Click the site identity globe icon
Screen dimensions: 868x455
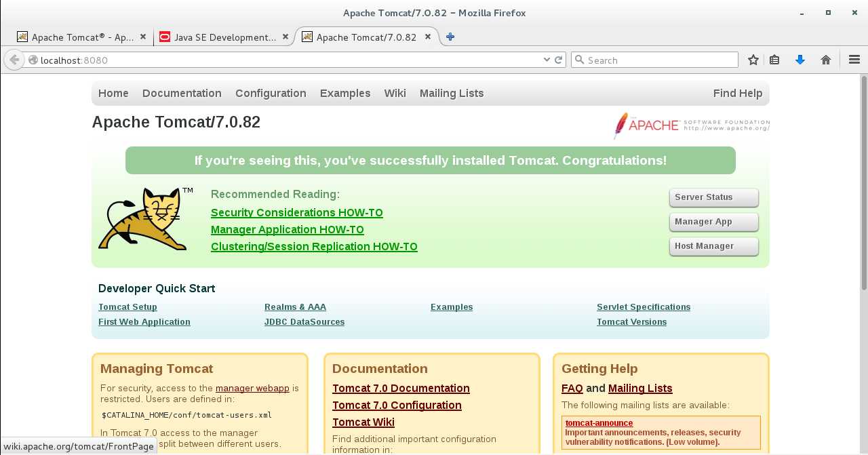[x=33, y=60]
